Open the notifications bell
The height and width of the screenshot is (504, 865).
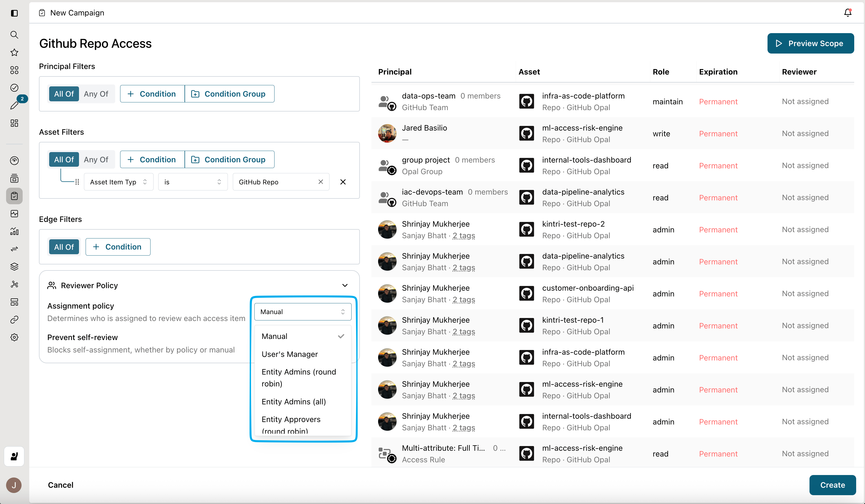click(848, 13)
